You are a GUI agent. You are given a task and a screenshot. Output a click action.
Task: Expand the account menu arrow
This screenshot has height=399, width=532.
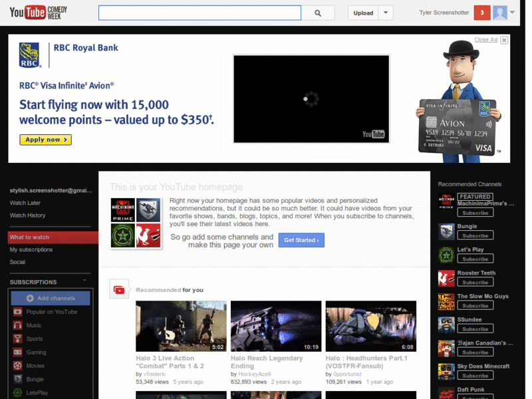click(x=512, y=13)
